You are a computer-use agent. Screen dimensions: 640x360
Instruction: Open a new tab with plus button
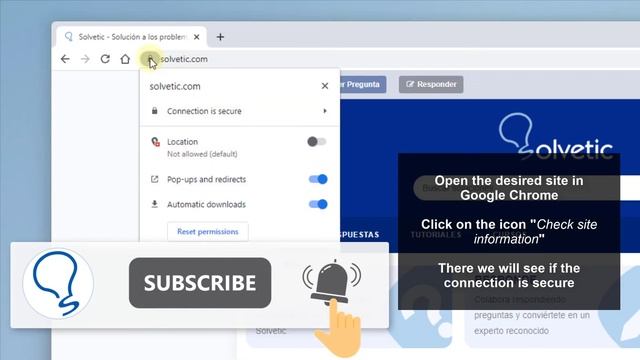coord(220,37)
